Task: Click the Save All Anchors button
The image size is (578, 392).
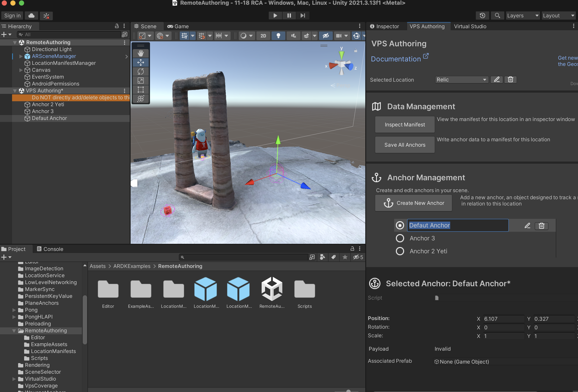Action: click(405, 145)
